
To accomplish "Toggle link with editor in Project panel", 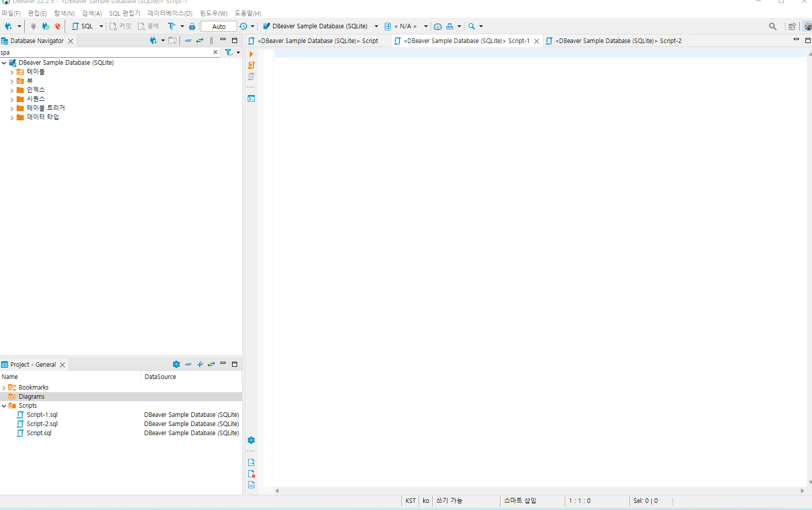I will click(211, 364).
